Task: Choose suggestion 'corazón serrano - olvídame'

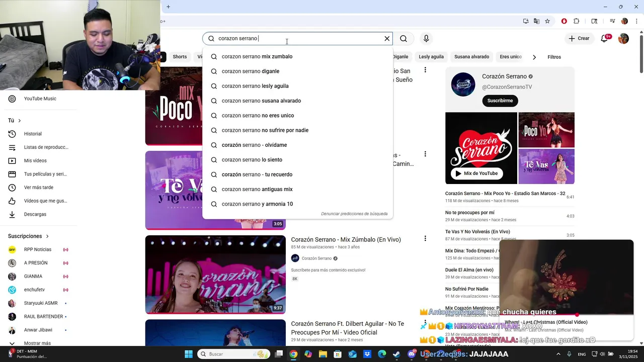Action: pos(297,145)
